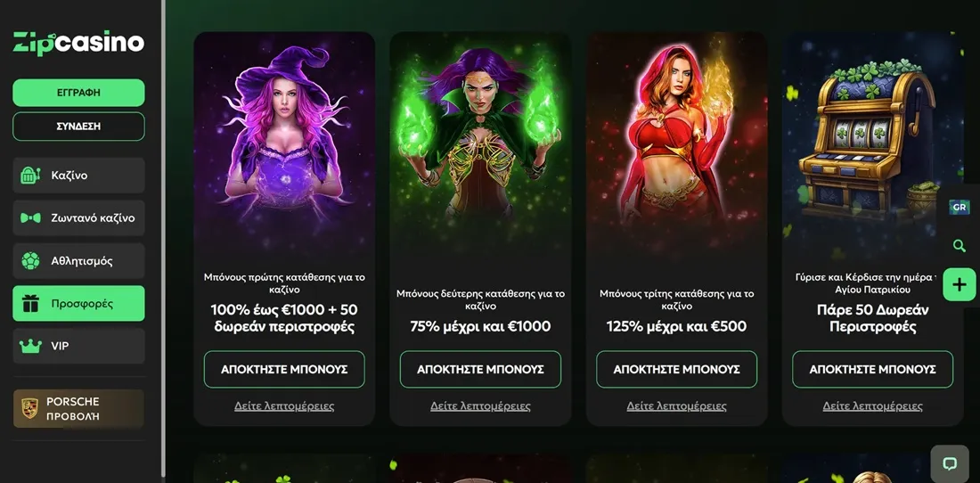Open the live chat bubble icon
Viewport: 980px width, 483px height.
coord(950,463)
